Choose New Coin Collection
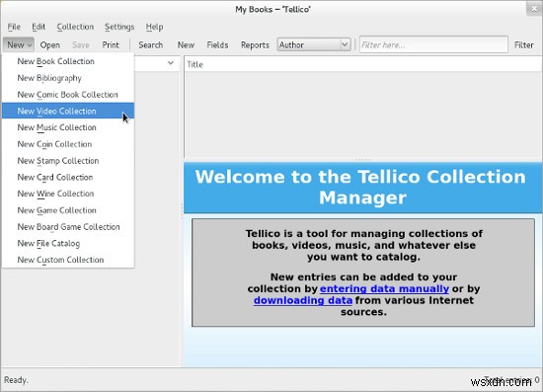Viewport: 543px width, 392px height. [x=68, y=144]
